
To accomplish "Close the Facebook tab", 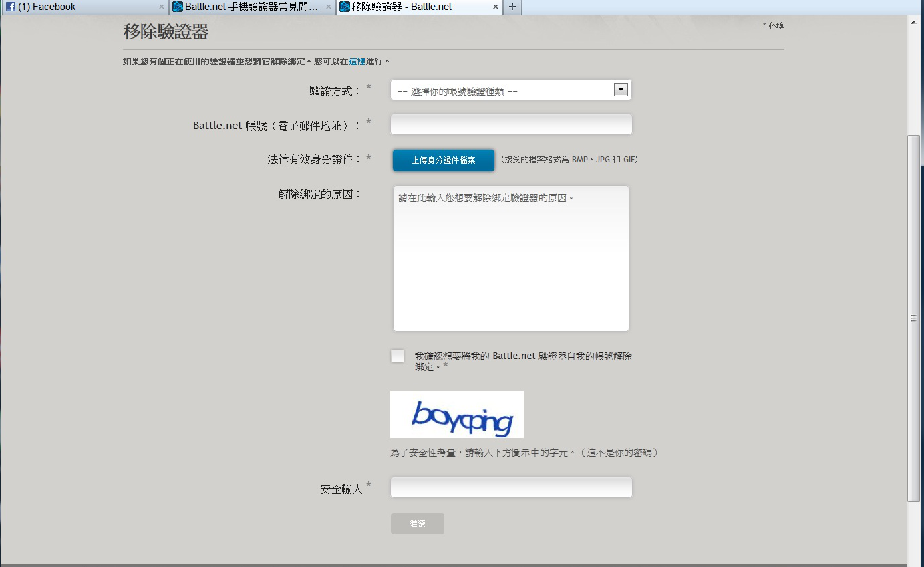I will pos(161,7).
